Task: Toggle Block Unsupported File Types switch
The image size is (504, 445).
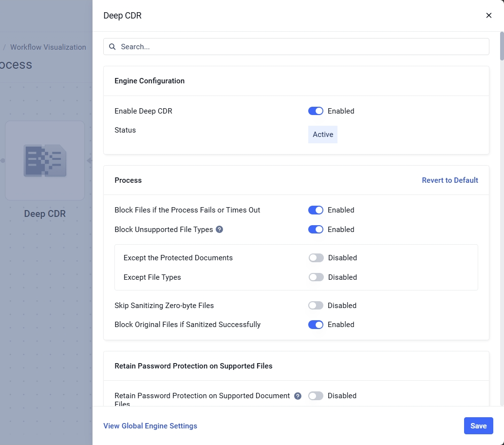Action: (316, 230)
